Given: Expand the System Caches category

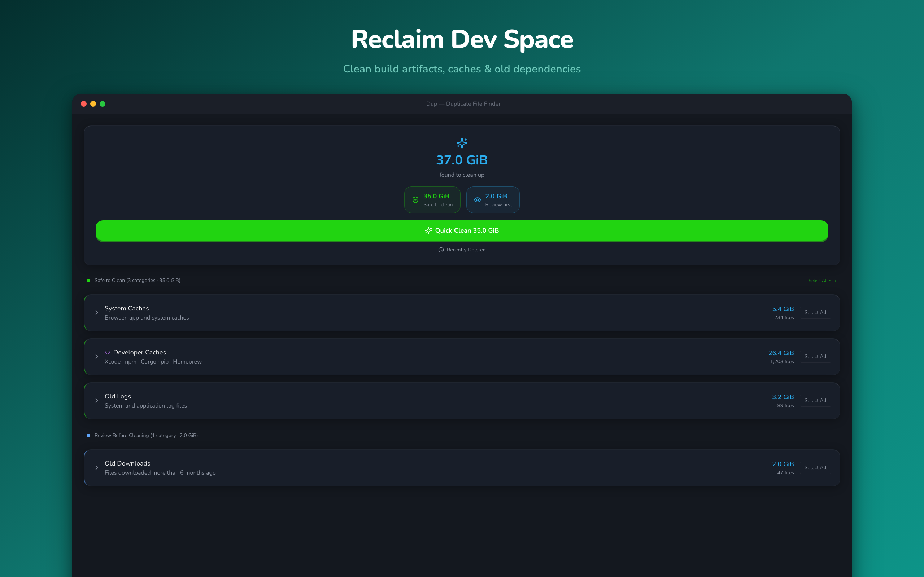Looking at the screenshot, I should coord(97,313).
